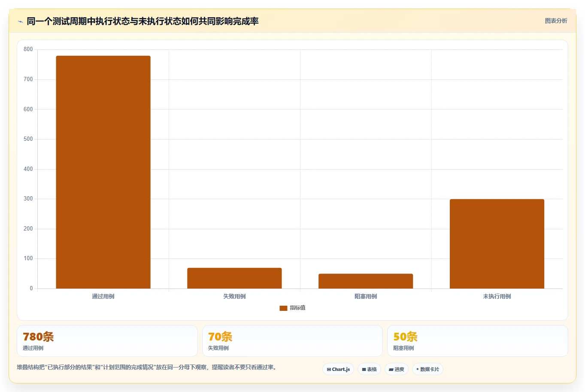The width and height of the screenshot is (585, 392).
Task: Toggle the 指标值 legend color swatch
Action: point(283,308)
